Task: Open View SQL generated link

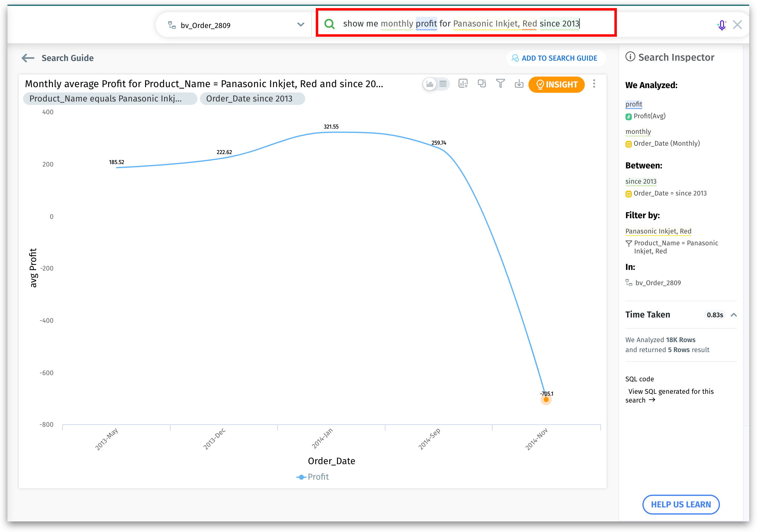Action: tap(670, 396)
